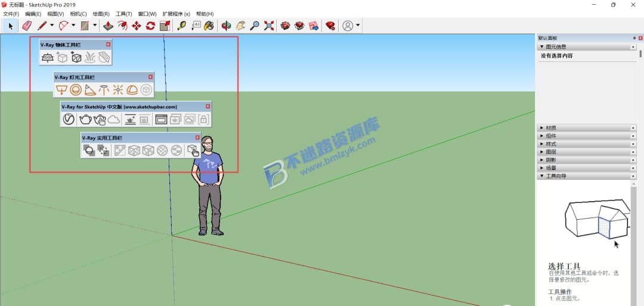Add a V-Ray Dome Light
The width and height of the screenshot is (644, 306).
tap(132, 90)
